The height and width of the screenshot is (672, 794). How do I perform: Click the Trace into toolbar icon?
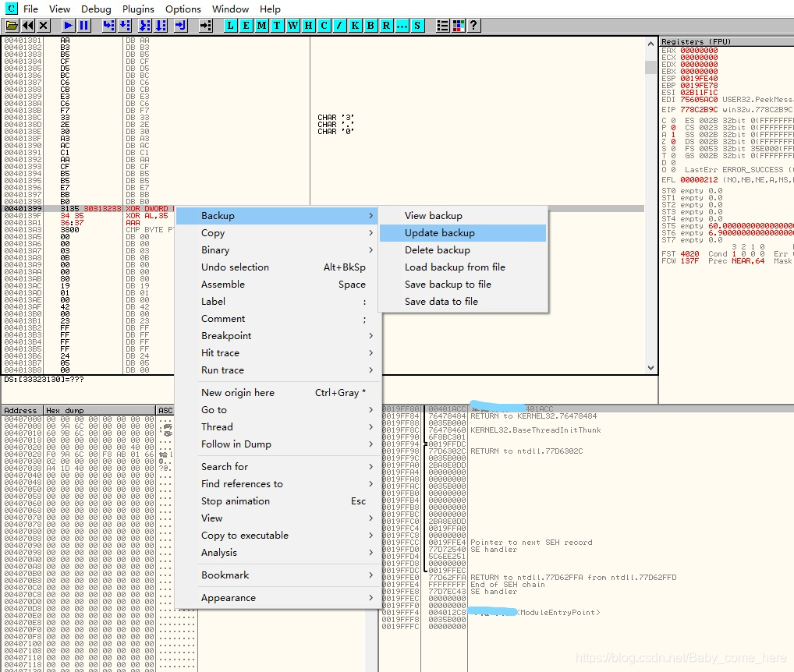pos(145,25)
